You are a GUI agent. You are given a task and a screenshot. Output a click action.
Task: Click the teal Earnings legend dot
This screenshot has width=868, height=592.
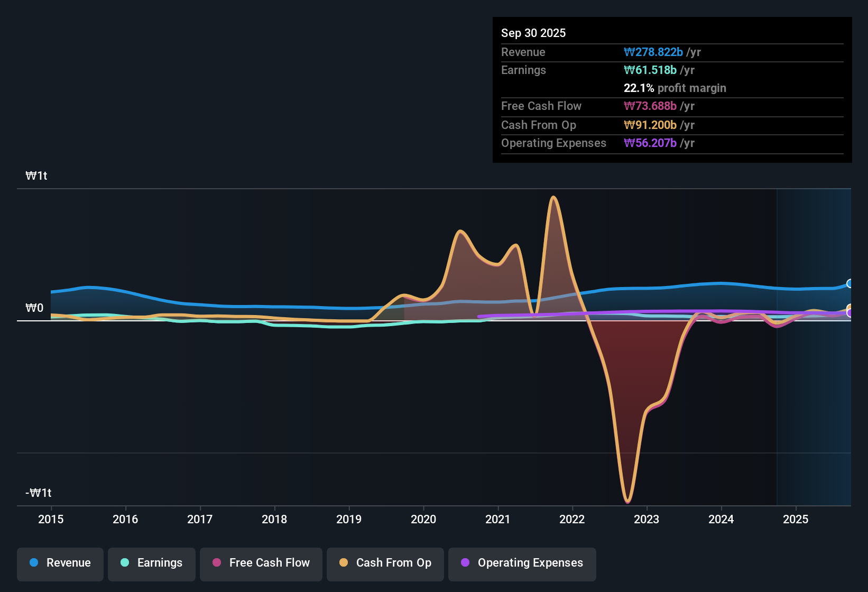124,563
